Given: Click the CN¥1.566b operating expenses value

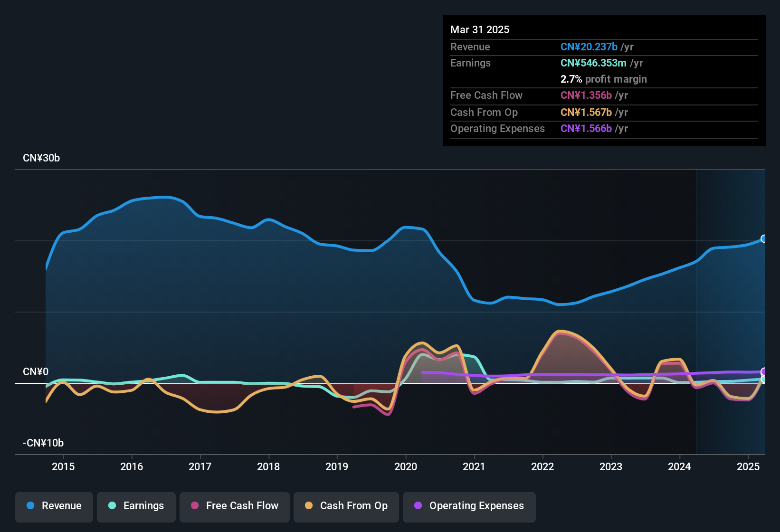Looking at the screenshot, I should point(586,128).
